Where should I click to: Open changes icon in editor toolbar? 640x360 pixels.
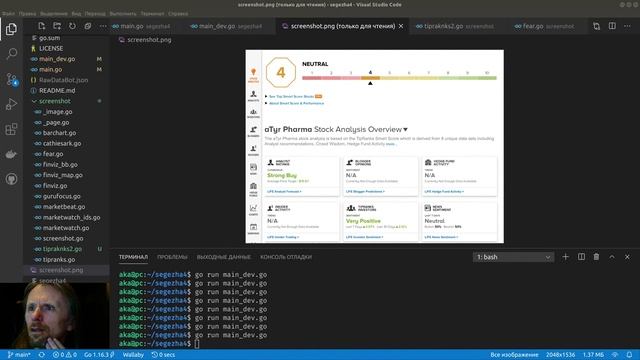coord(596,26)
